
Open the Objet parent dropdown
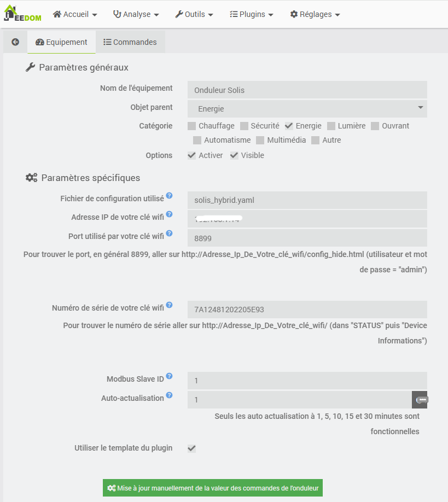point(307,109)
